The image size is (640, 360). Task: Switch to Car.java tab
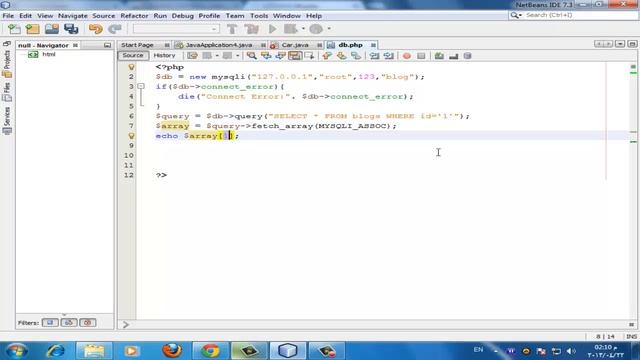coord(295,45)
